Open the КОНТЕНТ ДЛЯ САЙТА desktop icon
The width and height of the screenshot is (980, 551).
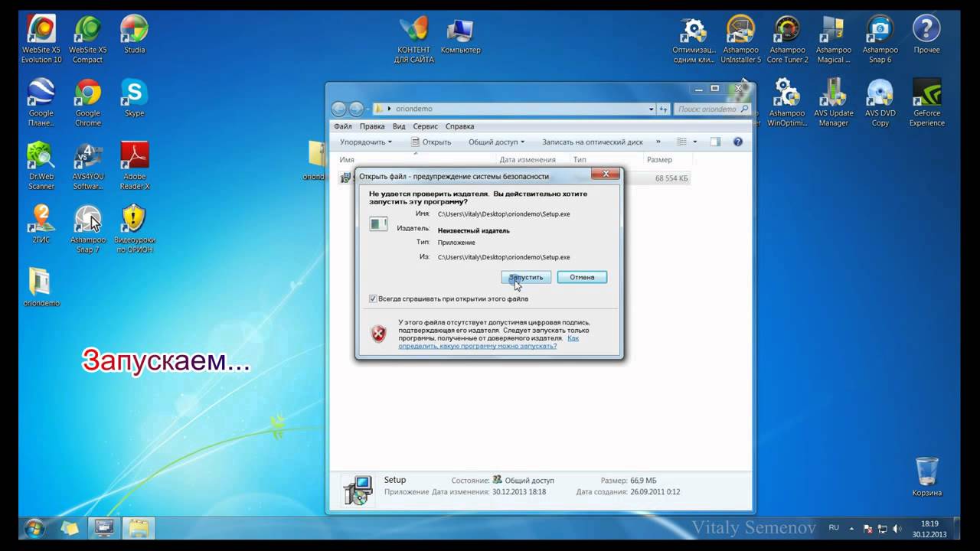(414, 39)
